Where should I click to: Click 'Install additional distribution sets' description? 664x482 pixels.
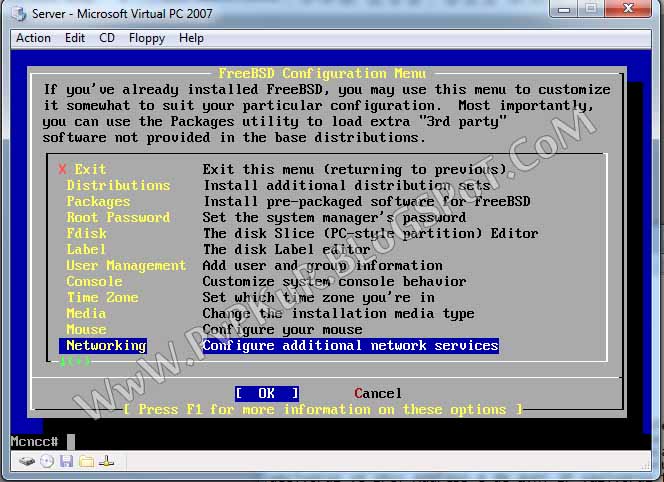tap(347, 186)
